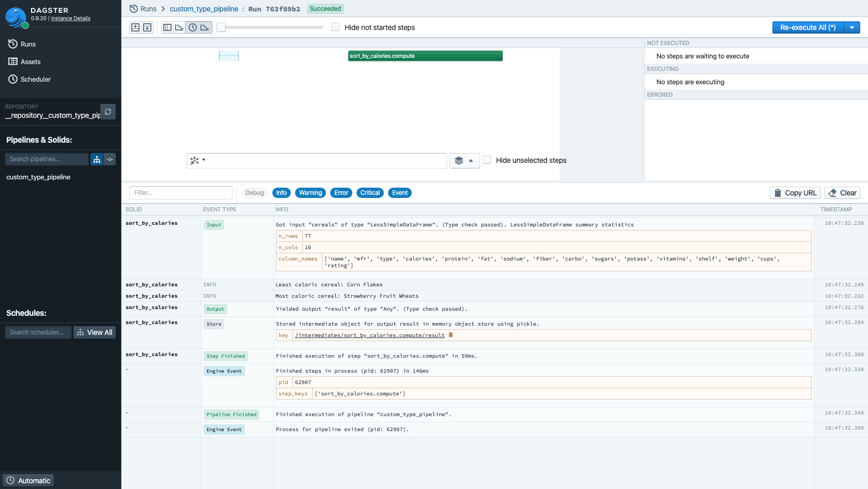868x489 pixels.
Task: Click the timestamp 10:47:32.230
Action: tap(844, 223)
